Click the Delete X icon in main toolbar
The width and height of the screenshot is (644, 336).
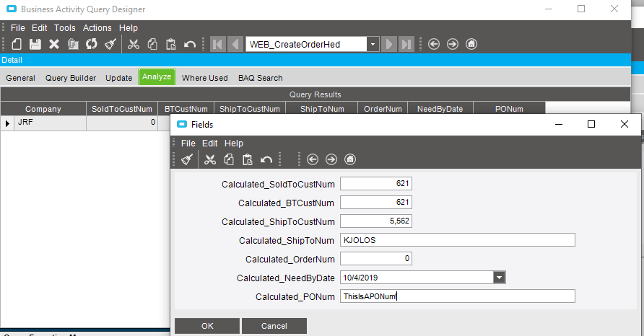pyautogui.click(x=53, y=44)
